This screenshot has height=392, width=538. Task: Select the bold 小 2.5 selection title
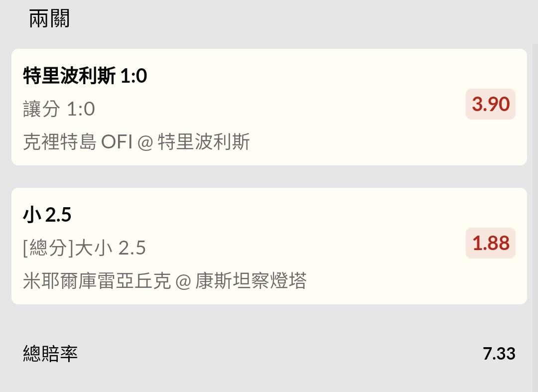click(47, 215)
